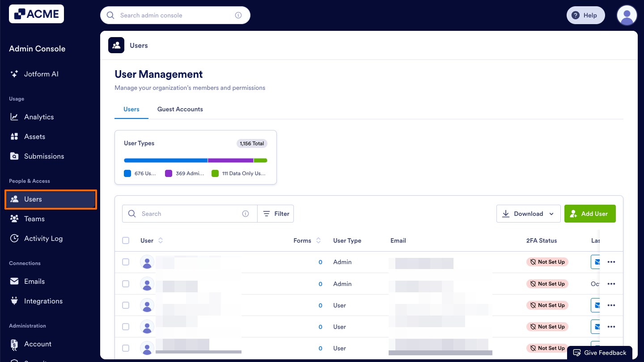Open the Assets page from sidebar
The height and width of the screenshot is (362, 644).
point(34,136)
